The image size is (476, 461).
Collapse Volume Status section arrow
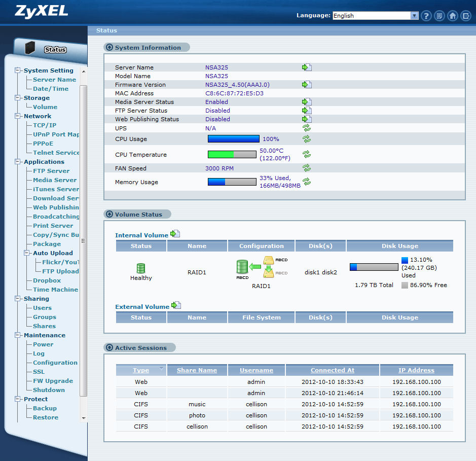coord(109,214)
